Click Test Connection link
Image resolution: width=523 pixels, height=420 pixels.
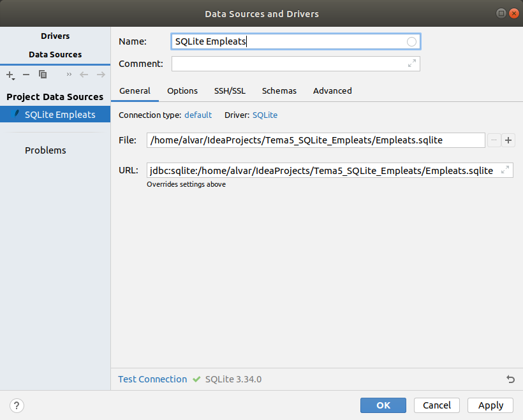pyautogui.click(x=152, y=379)
